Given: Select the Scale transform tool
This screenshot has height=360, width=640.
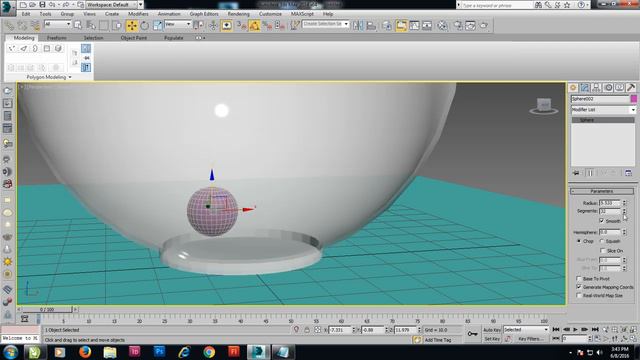Looking at the screenshot, I should coord(158,26).
